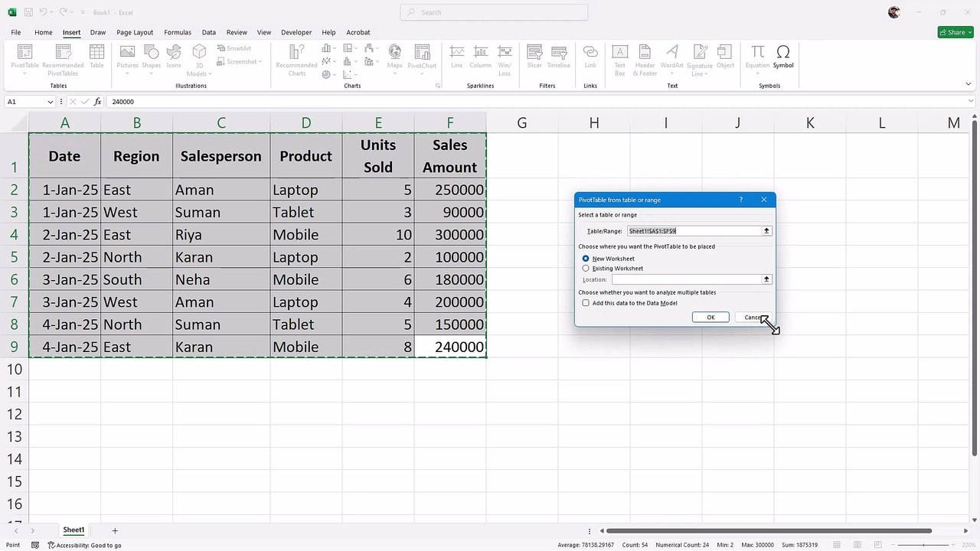The height and width of the screenshot is (551, 980).
Task: Open the WordArt gallery
Action: pyautogui.click(x=671, y=60)
